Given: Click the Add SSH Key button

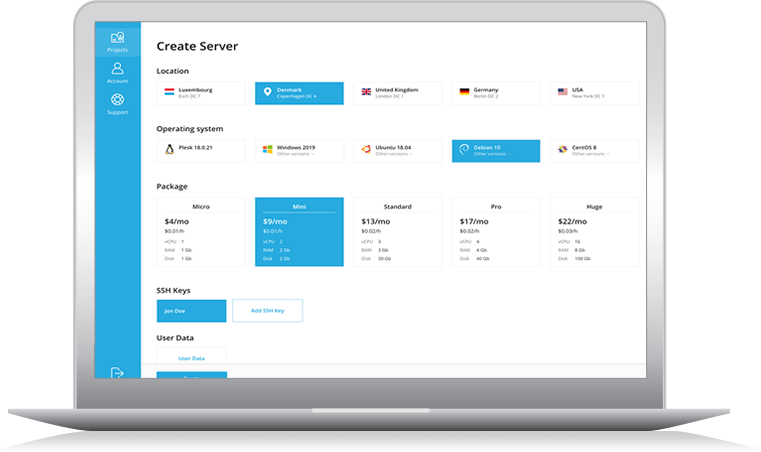Looking at the screenshot, I should (x=267, y=311).
